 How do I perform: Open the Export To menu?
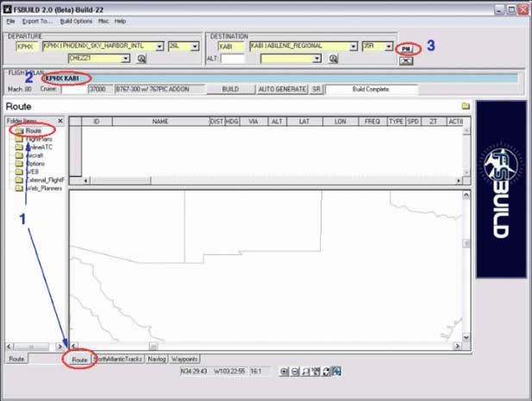(37, 22)
